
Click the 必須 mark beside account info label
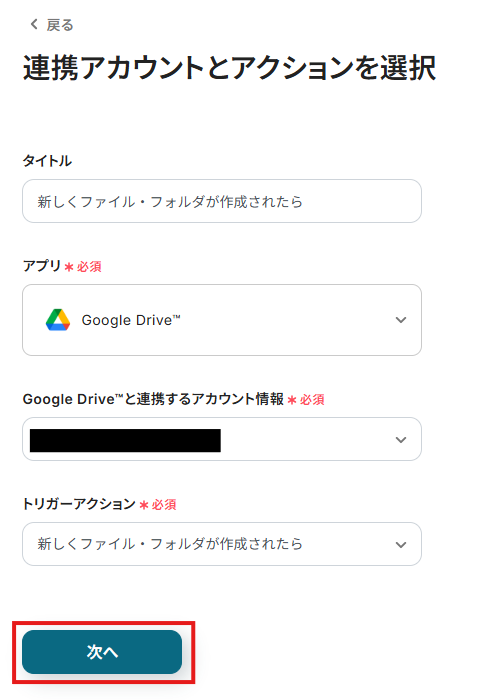pos(312,400)
